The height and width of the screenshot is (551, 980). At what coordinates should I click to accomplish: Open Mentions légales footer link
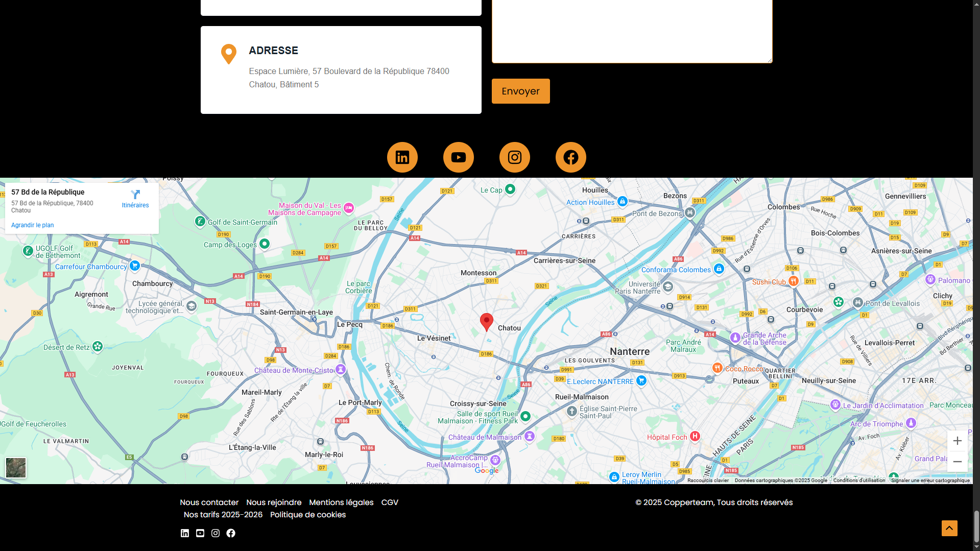click(x=341, y=502)
